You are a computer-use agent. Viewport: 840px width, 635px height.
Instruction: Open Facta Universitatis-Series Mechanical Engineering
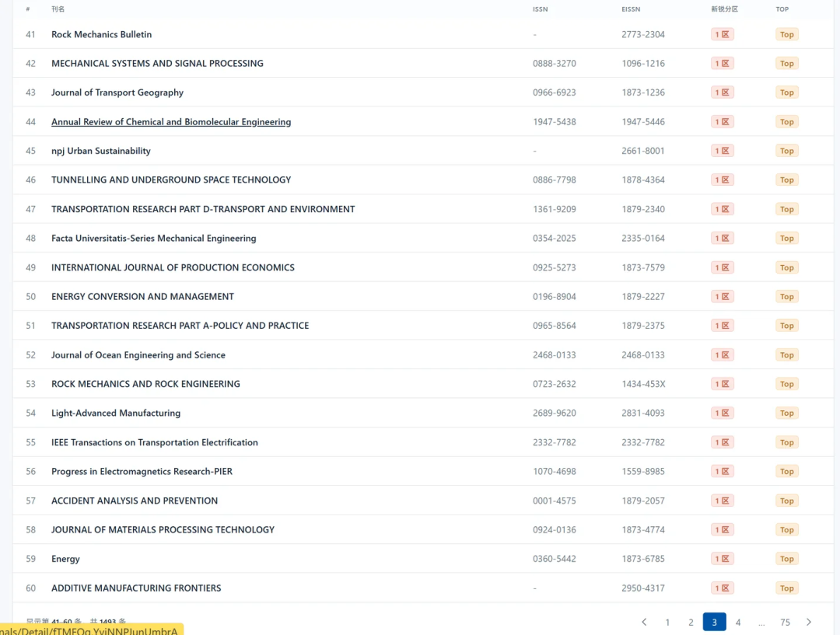[x=154, y=239]
